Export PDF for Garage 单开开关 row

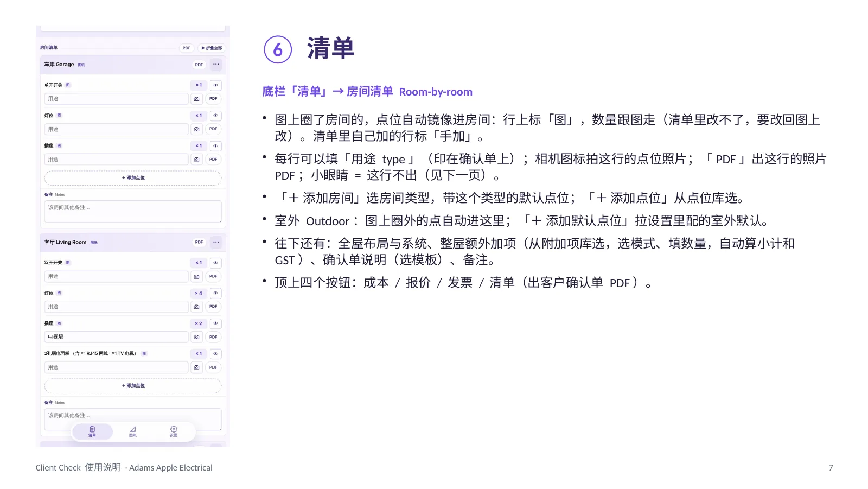coord(213,99)
